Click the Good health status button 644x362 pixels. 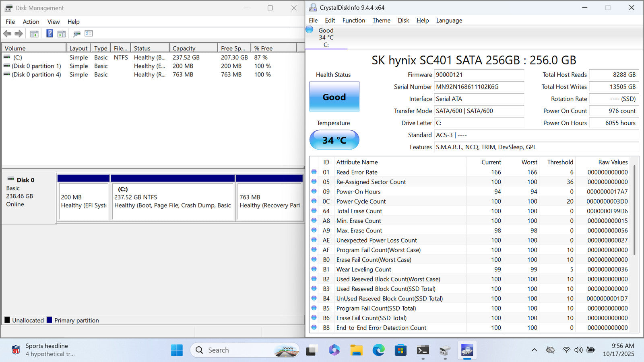pyautogui.click(x=334, y=97)
